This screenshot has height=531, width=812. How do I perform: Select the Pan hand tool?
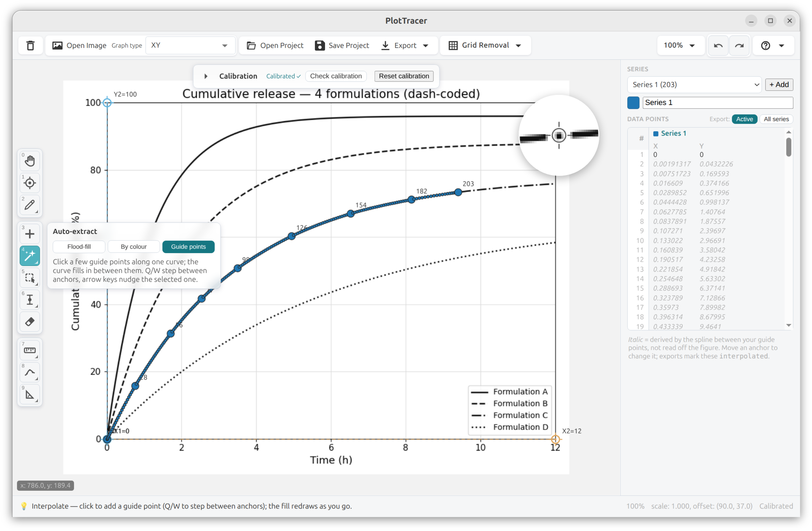(x=30, y=161)
